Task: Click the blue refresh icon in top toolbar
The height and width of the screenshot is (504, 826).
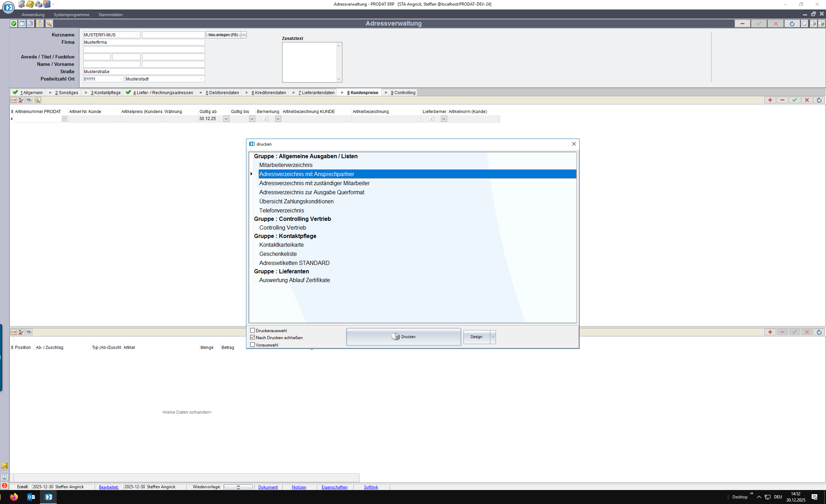Action: 792,23
